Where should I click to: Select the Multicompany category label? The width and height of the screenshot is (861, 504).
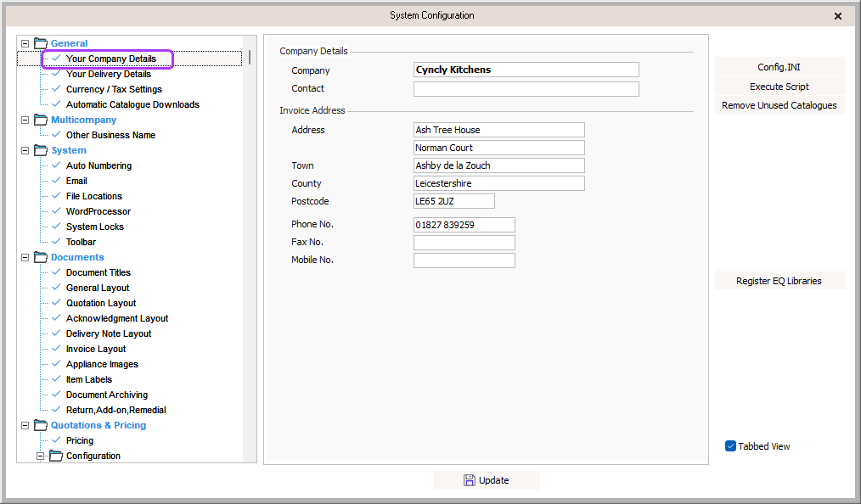click(83, 120)
